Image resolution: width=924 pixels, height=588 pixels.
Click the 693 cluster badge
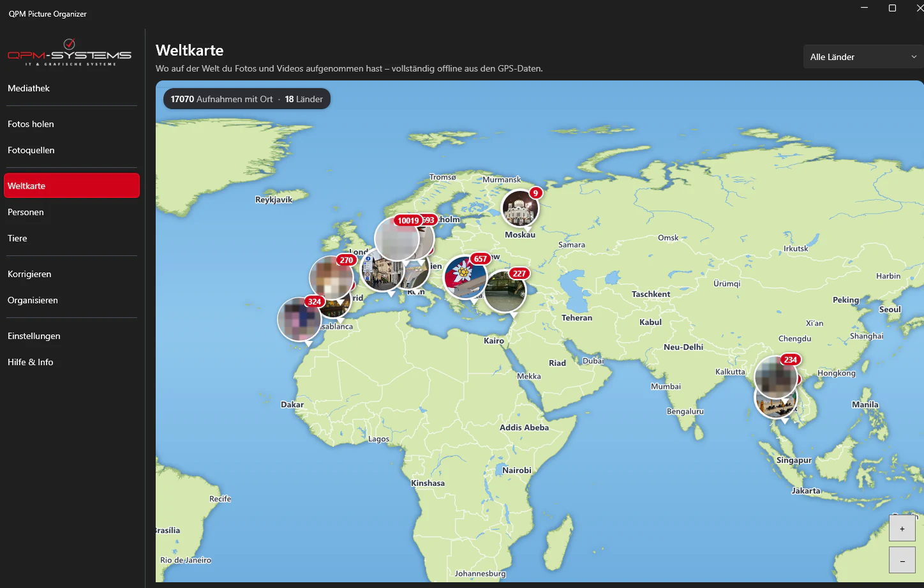click(429, 220)
